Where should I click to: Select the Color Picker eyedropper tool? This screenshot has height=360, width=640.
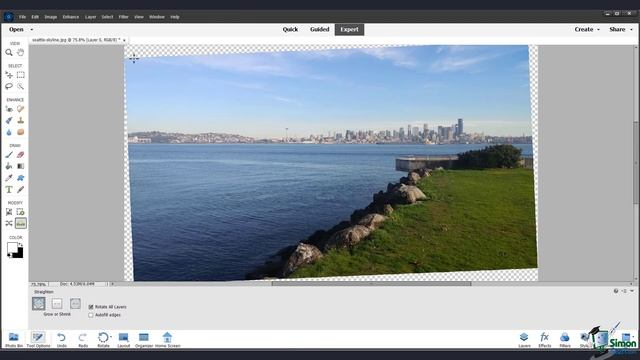[x=9, y=178]
